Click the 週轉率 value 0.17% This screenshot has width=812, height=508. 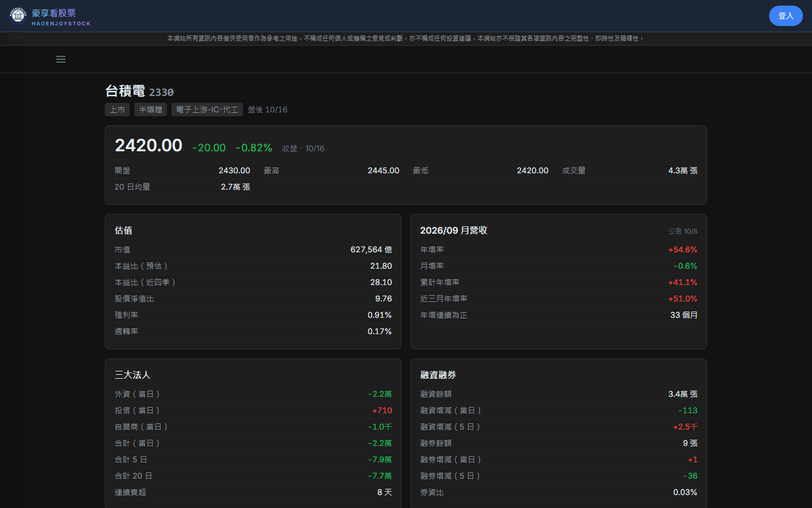coord(379,331)
